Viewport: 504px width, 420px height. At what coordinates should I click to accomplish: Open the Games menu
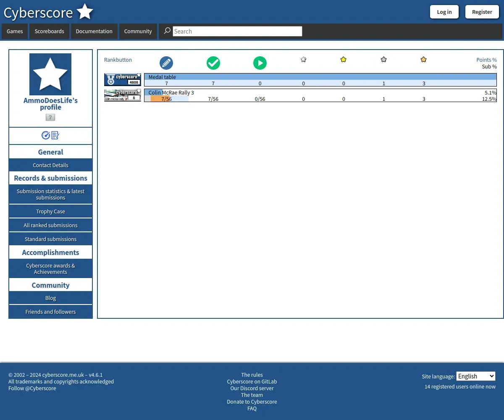click(x=15, y=31)
